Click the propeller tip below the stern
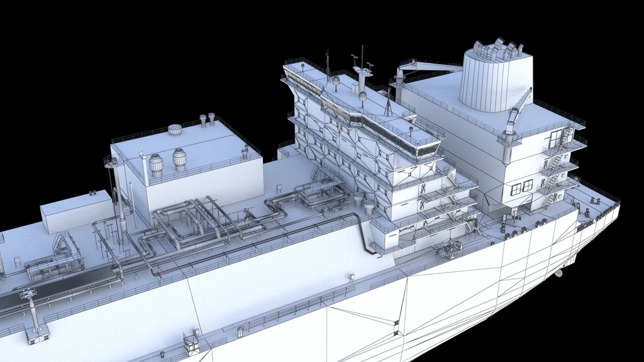The image size is (644, 362). [x=558, y=274]
